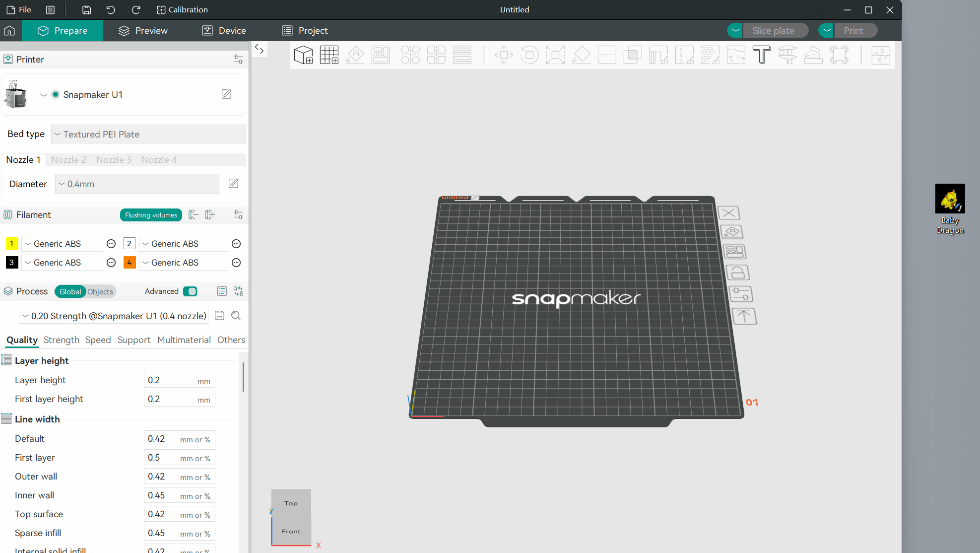Open the Support settings tab
The height and width of the screenshot is (553, 980).
[133, 340]
